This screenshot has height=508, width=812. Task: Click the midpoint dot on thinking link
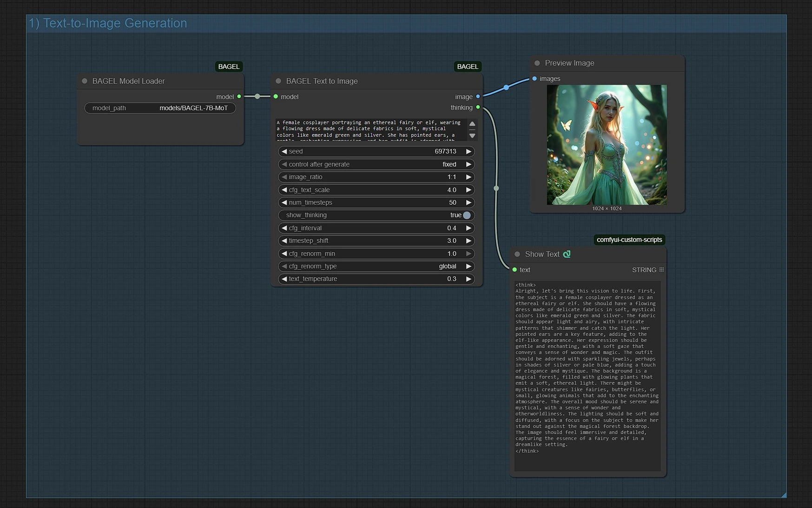click(x=496, y=188)
